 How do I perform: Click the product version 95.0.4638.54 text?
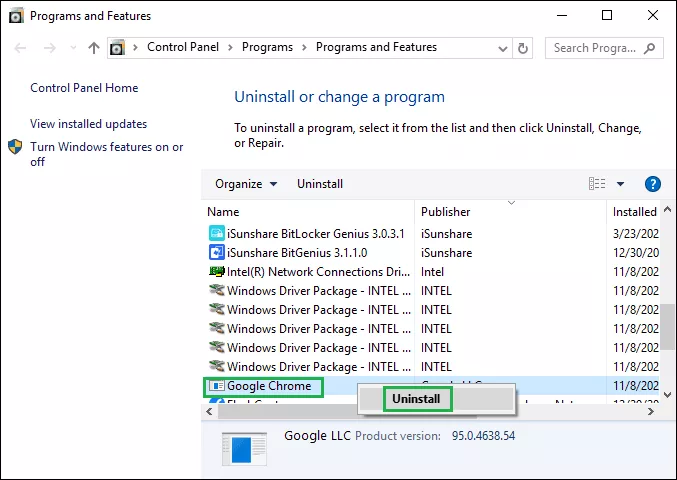(484, 436)
